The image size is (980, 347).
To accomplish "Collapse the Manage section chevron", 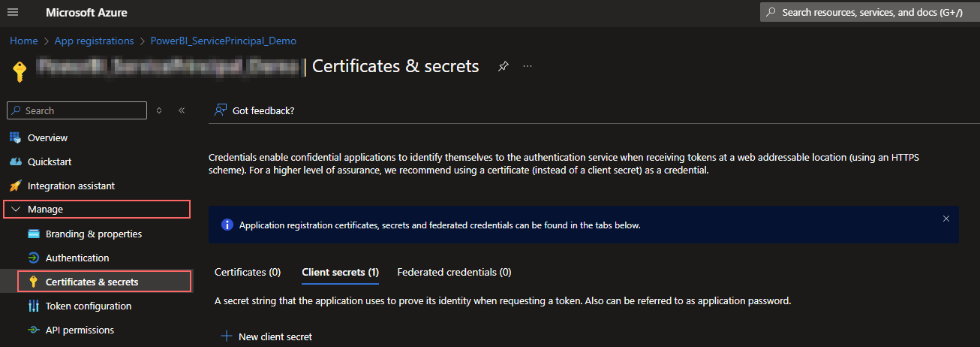I will (x=16, y=210).
